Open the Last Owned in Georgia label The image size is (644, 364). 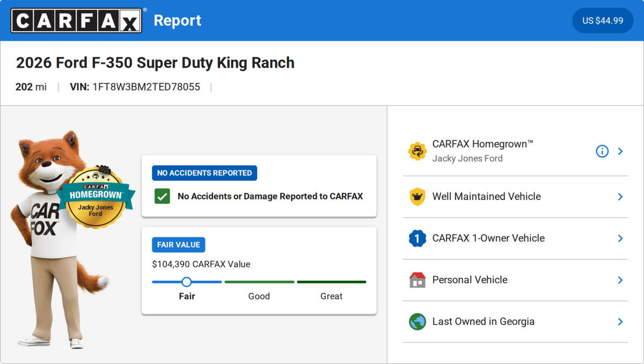[x=484, y=322]
